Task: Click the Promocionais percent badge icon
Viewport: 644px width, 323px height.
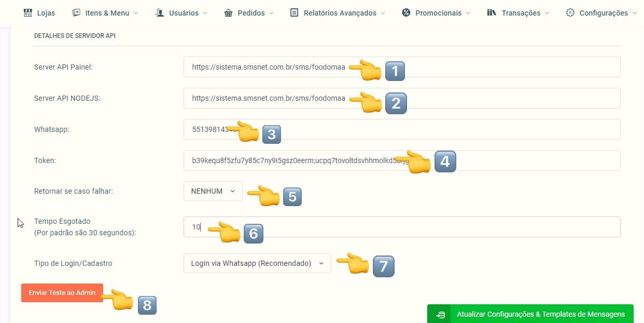Action: (407, 13)
